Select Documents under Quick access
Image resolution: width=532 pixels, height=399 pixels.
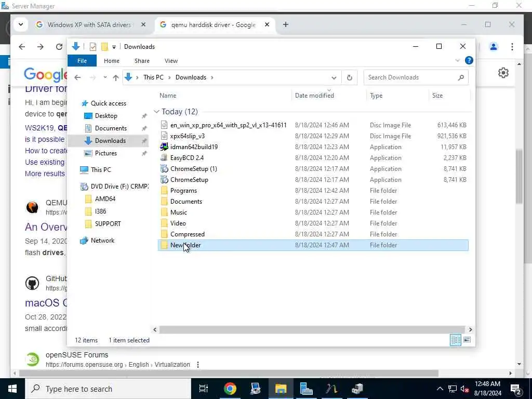click(111, 128)
